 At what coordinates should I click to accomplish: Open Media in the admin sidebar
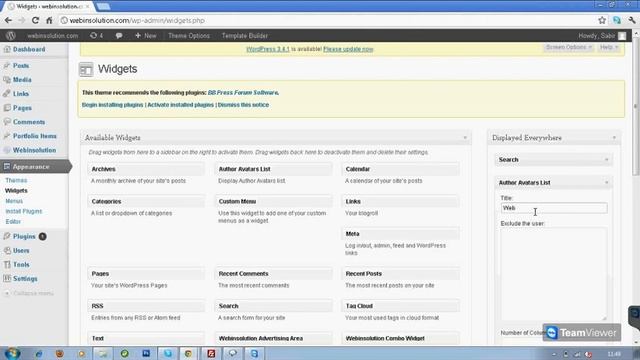22,80
